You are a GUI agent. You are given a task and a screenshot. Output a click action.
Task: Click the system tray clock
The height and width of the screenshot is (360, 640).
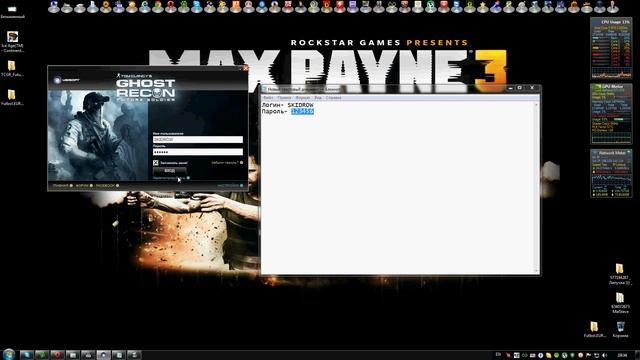pyautogui.click(x=622, y=356)
